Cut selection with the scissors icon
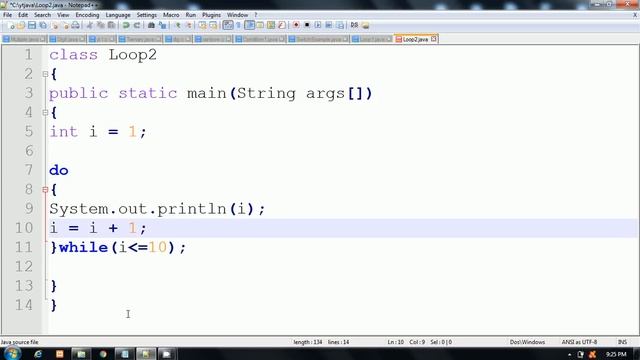The width and height of the screenshot is (640, 360). (x=90, y=25)
